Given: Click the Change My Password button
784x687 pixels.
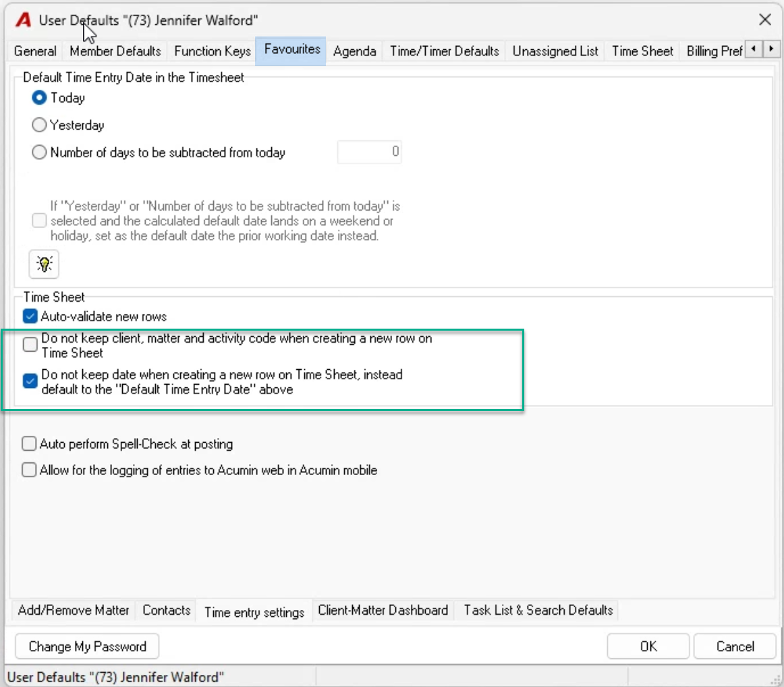Looking at the screenshot, I should pyautogui.click(x=87, y=647).
